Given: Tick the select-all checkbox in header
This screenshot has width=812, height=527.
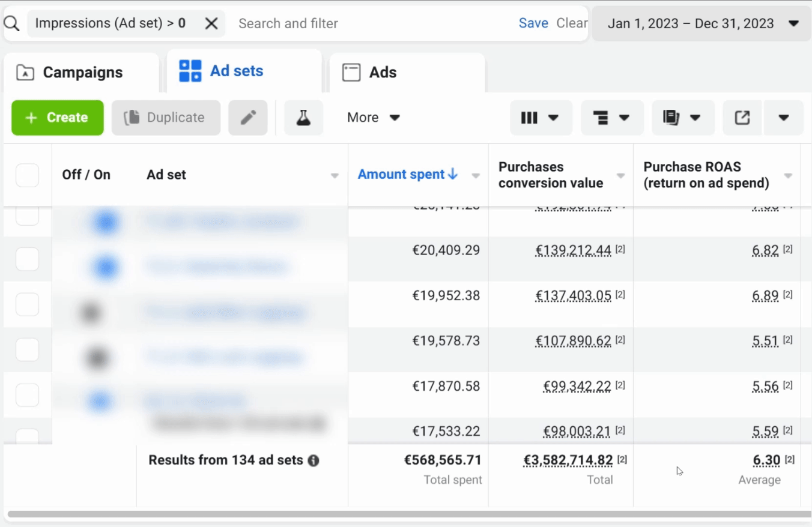Looking at the screenshot, I should pyautogui.click(x=27, y=175).
